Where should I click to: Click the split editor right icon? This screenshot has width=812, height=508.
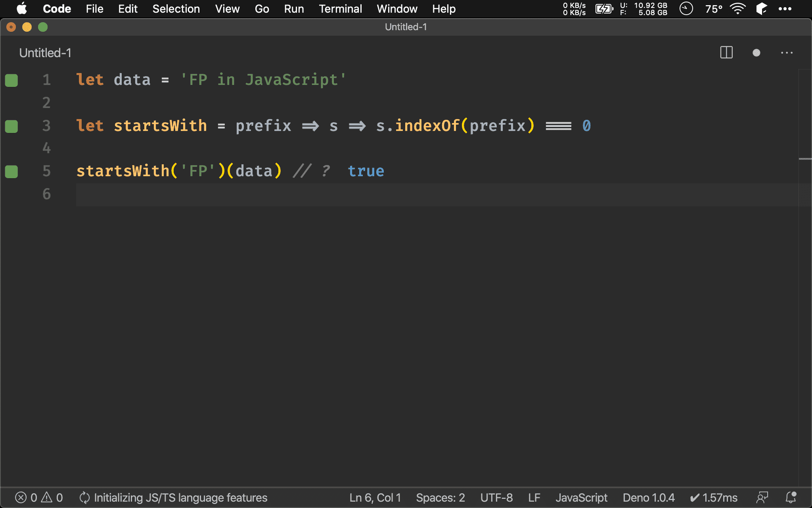coord(726,52)
